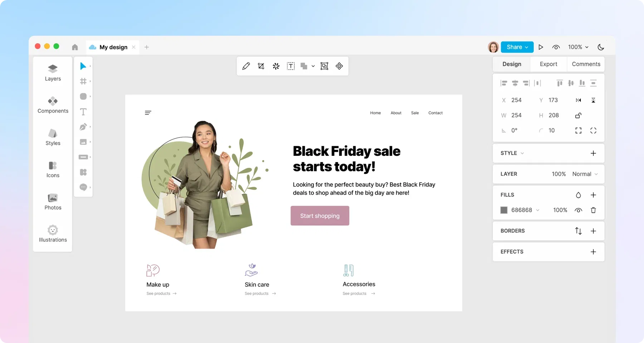Click the Start shopping button
This screenshot has height=343, width=644.
pyautogui.click(x=320, y=216)
